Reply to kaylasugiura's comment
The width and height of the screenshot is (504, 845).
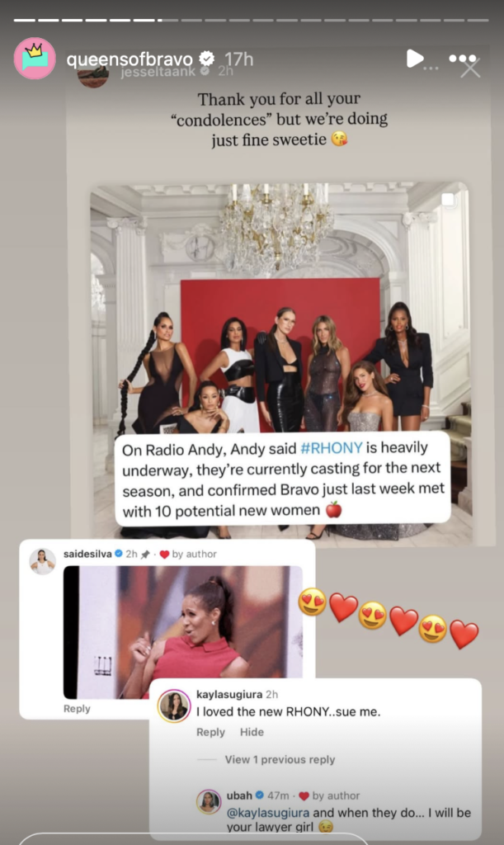[210, 733]
